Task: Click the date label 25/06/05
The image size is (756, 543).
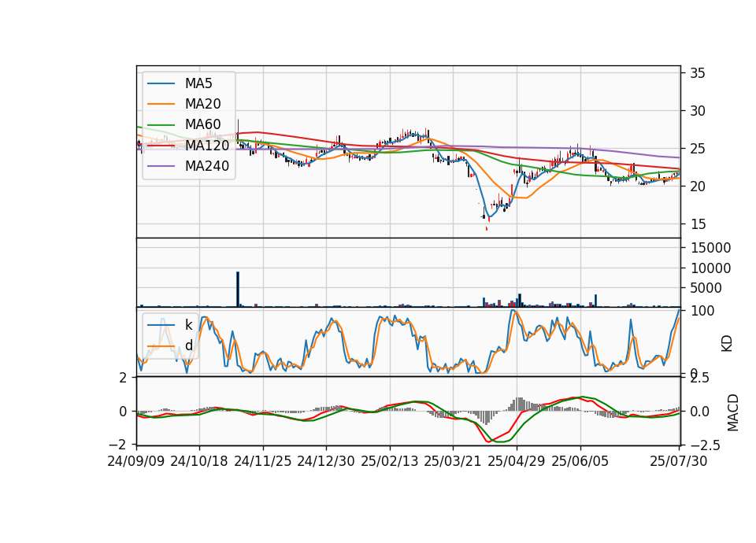Action: 580,461
